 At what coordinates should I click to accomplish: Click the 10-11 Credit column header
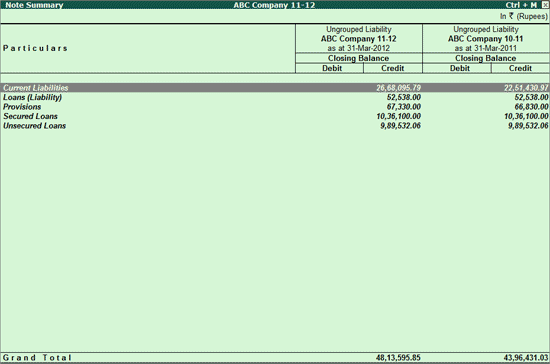520,68
